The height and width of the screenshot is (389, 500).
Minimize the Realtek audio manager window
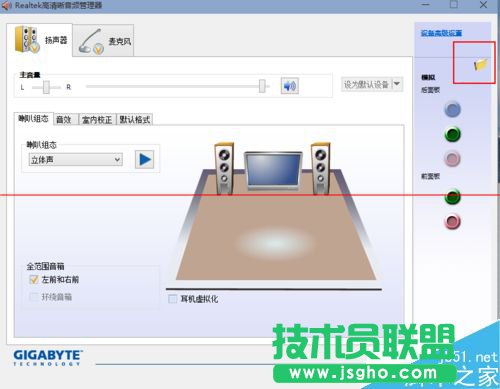pos(425,5)
